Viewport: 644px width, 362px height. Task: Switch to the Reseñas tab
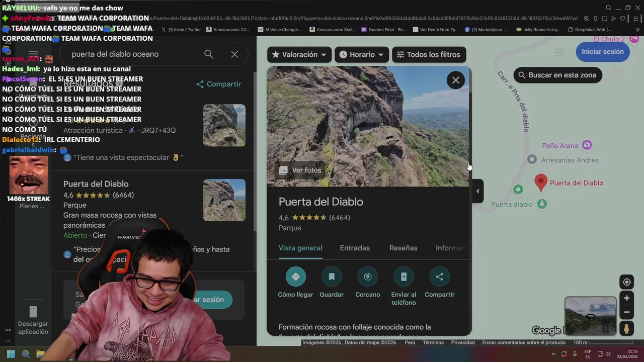[403, 248]
